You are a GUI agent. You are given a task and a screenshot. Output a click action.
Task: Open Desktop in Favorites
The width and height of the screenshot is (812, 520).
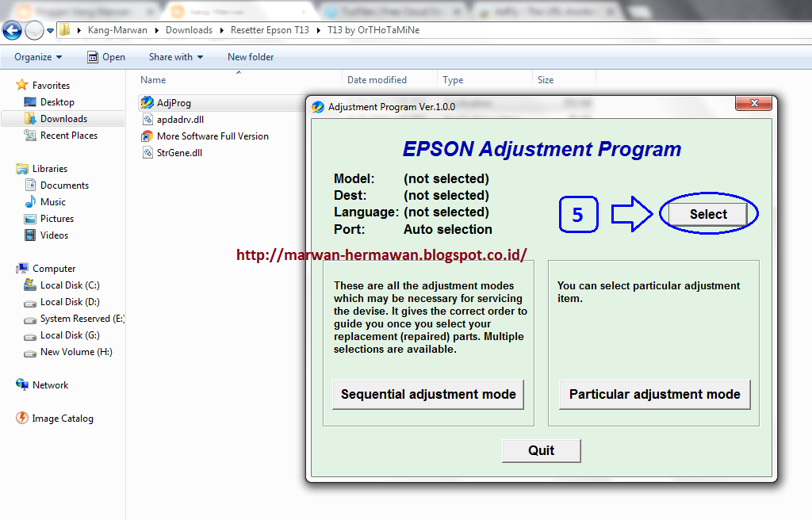click(57, 102)
